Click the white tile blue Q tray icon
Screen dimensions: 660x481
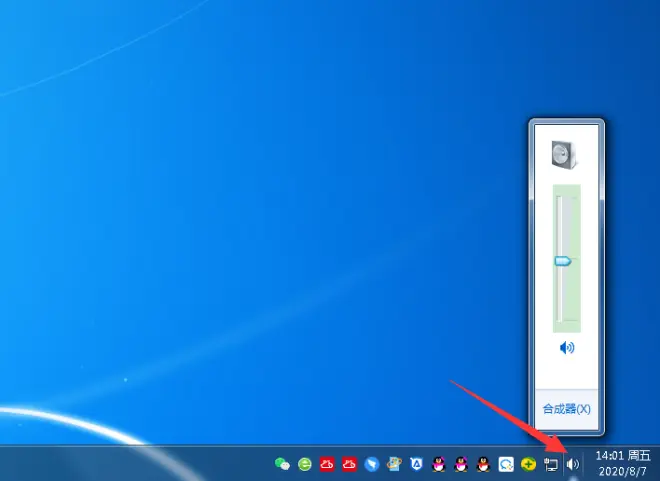click(x=506, y=464)
